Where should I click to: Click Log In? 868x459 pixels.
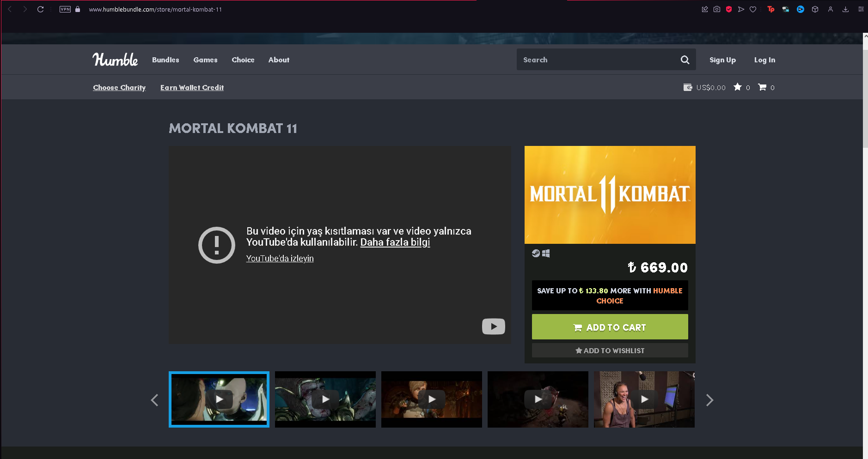click(764, 60)
